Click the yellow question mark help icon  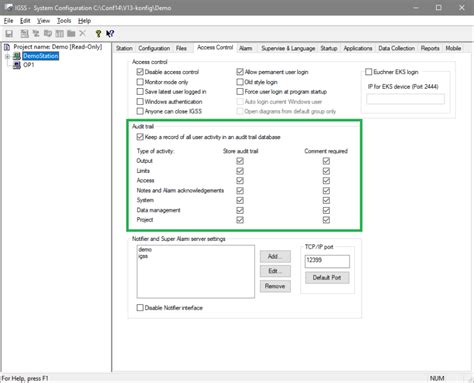pos(98,33)
